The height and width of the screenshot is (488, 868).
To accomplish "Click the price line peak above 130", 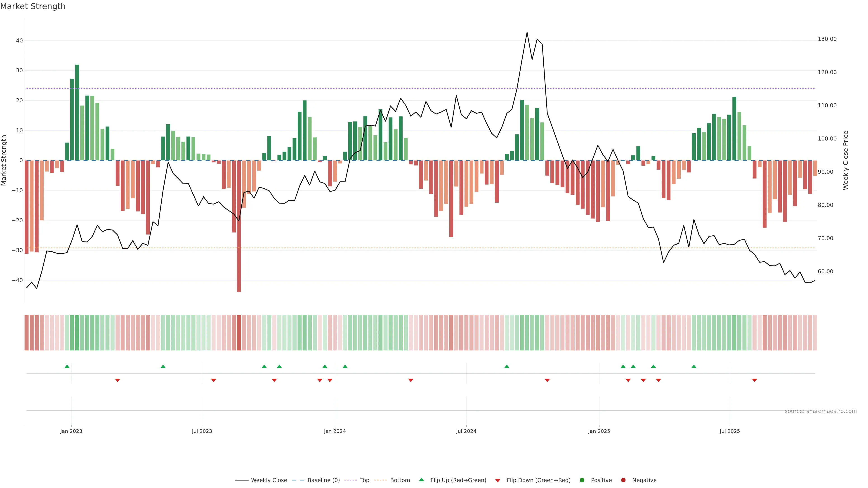I will (527, 33).
